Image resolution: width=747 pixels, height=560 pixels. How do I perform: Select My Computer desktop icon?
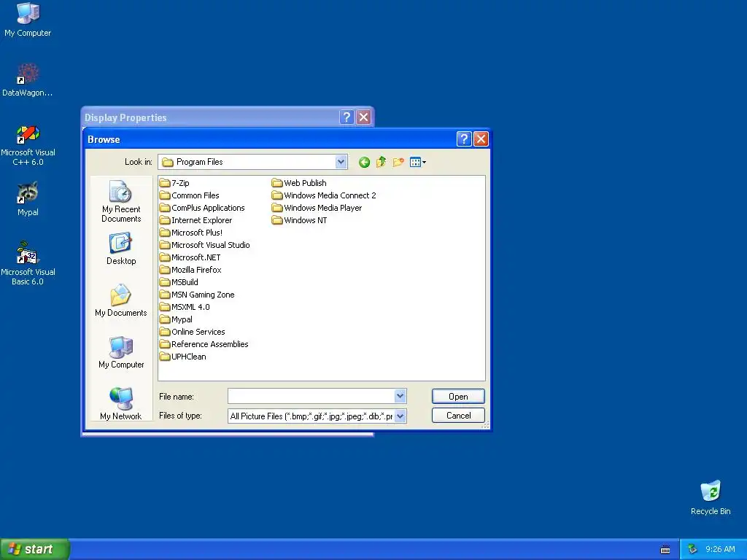(x=28, y=20)
